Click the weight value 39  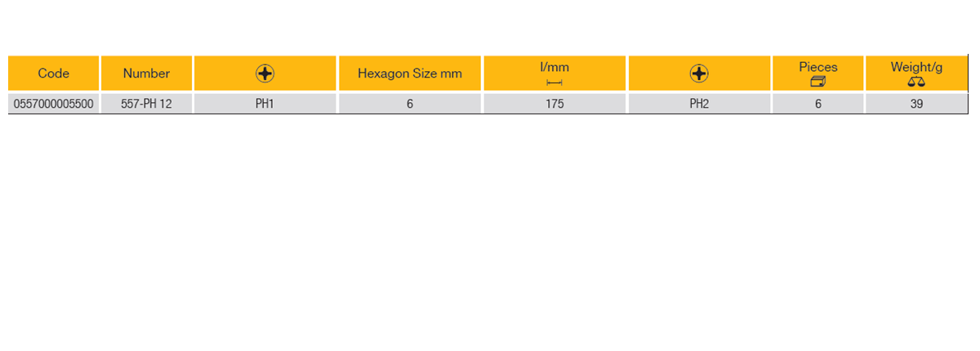(916, 104)
